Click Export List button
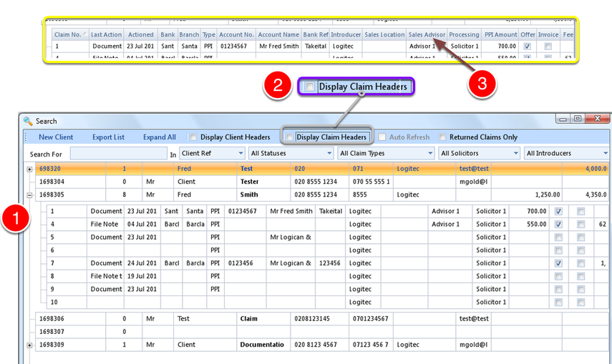The image size is (612, 364). [x=108, y=137]
